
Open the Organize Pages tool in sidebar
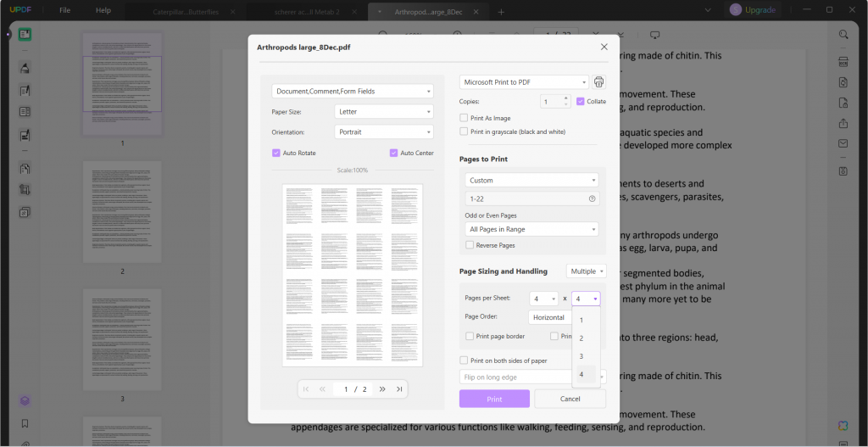tap(25, 168)
